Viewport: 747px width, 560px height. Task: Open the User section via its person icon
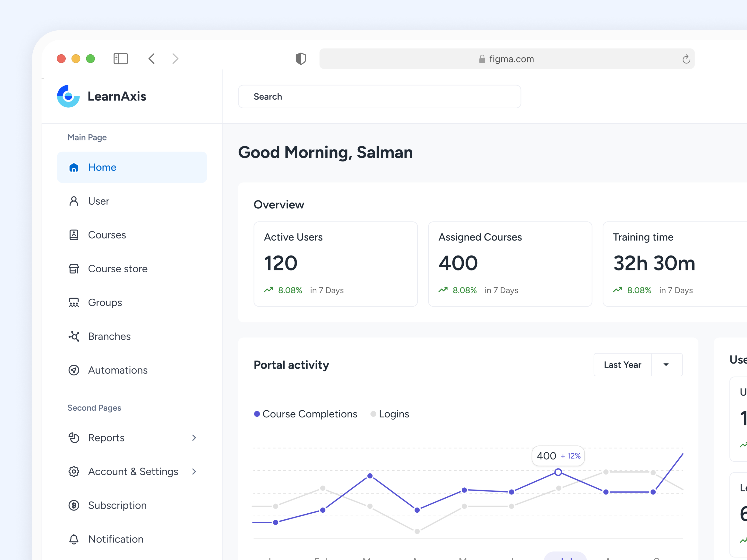[x=74, y=201]
